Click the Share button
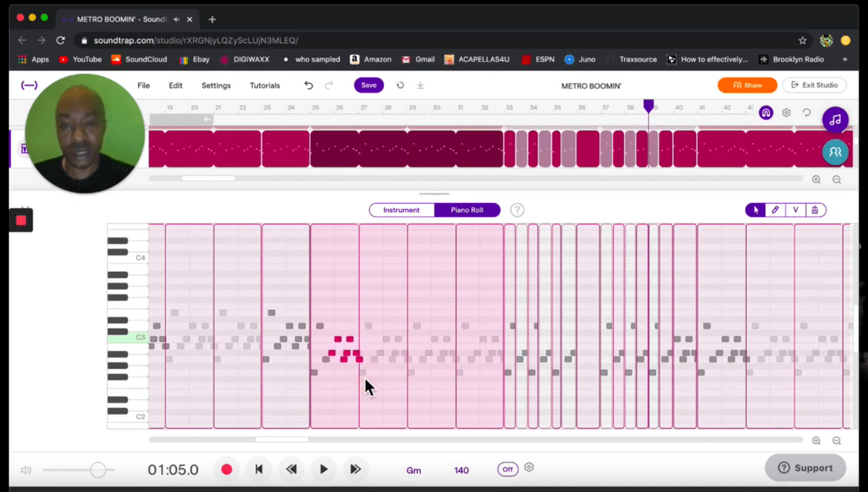 click(x=746, y=85)
